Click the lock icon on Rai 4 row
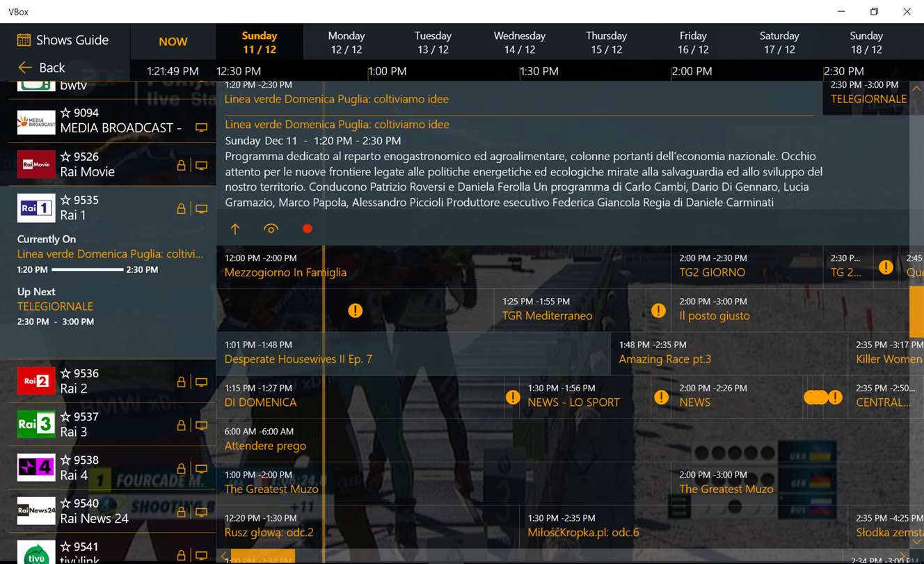Viewport: 924px width, 564px height. tap(181, 469)
